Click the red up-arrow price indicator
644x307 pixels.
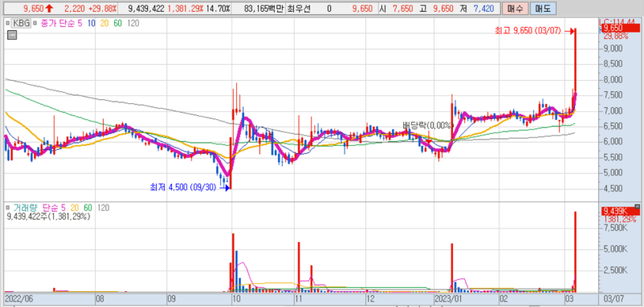click(x=50, y=8)
